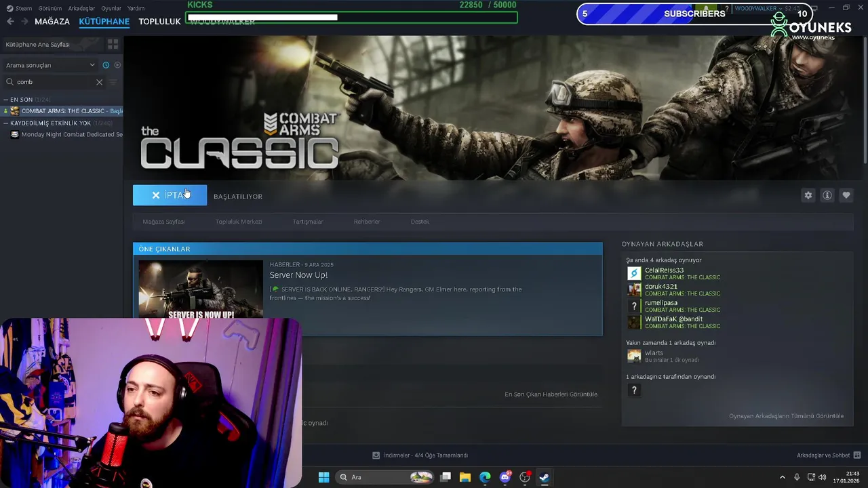Screen dimensions: 868x488
Task: Open the library grid view icon
Action: tap(113, 44)
